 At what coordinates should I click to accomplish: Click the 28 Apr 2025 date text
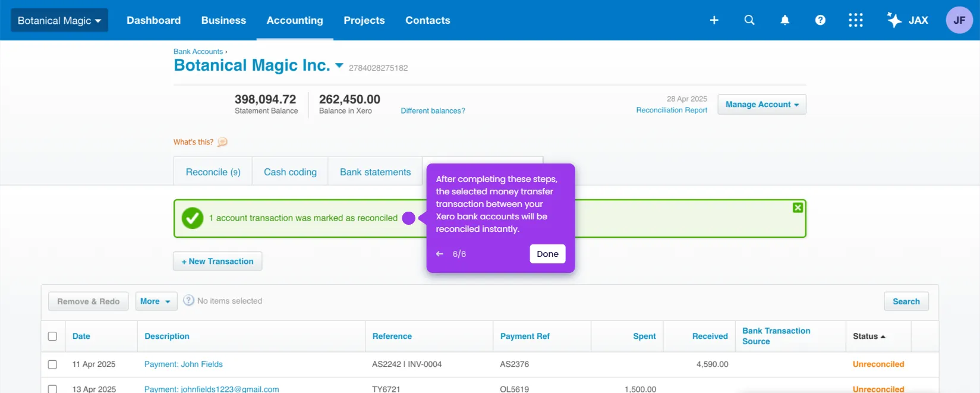(687, 99)
